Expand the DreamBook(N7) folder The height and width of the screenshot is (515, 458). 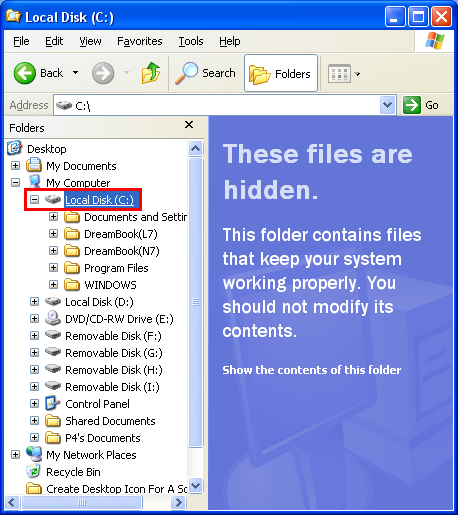click(x=53, y=251)
